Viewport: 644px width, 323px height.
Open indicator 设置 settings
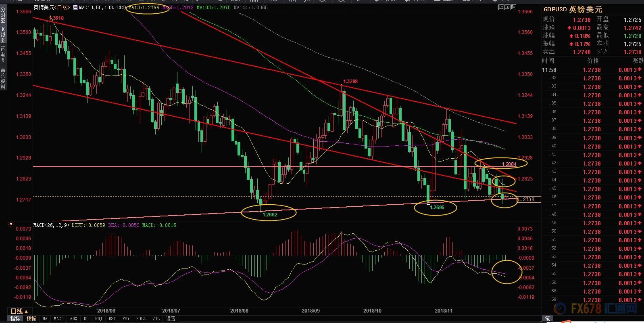pos(171,319)
